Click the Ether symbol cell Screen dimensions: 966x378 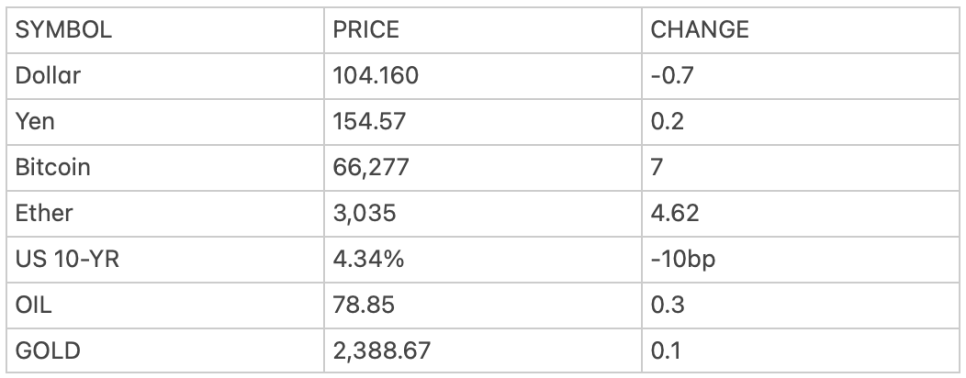coord(165,214)
